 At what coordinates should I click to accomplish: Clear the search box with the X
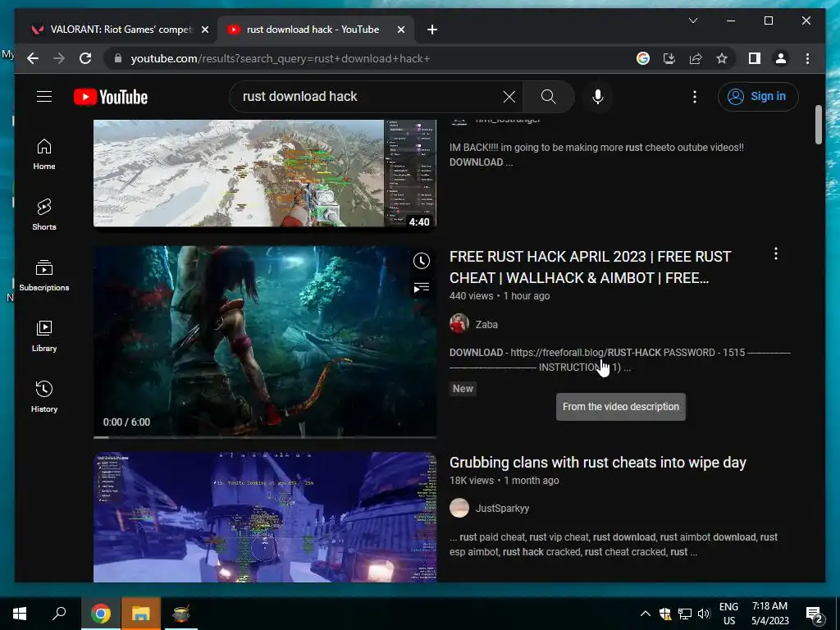tap(509, 97)
